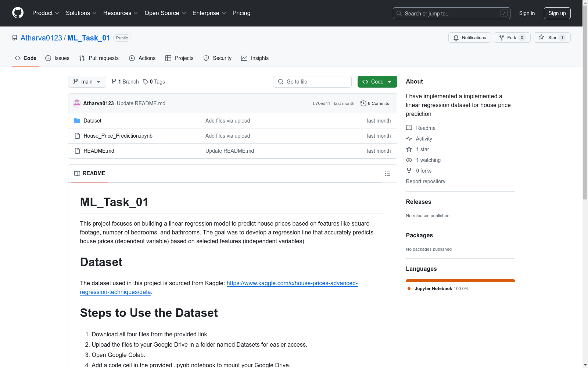Click the Jupyter Notebook 100.0% language label
Viewport: 588px width, 368px height.
[x=441, y=289]
